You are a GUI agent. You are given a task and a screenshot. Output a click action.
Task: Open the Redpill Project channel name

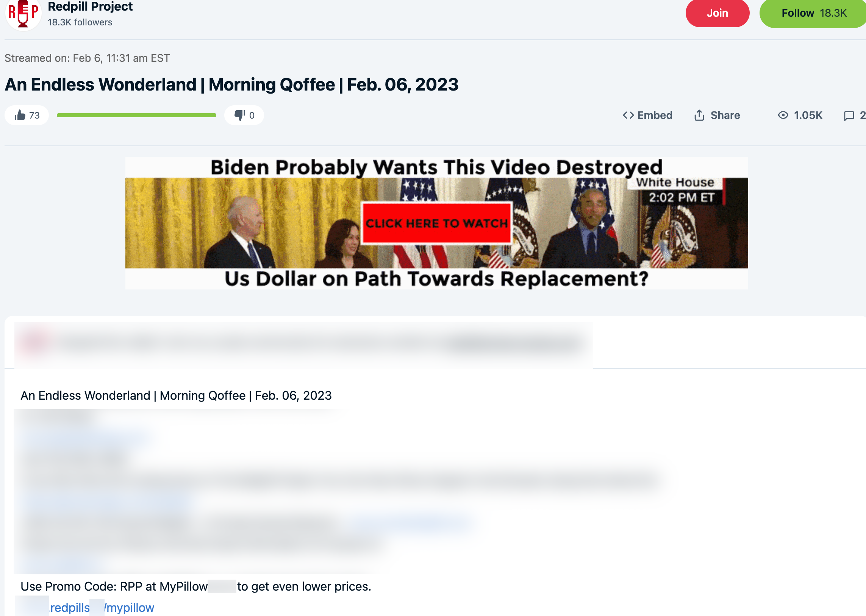click(90, 6)
